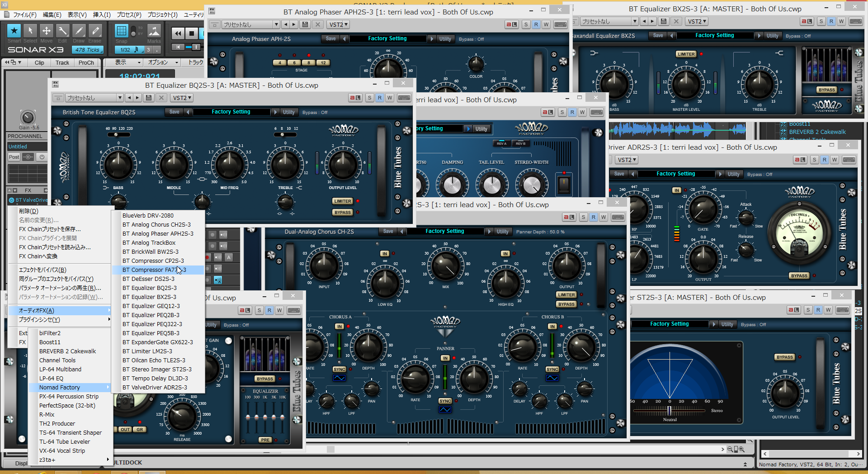Save preset in BQ2S-3 window toolbar
Screen dimensions: 868x474
coord(148,98)
